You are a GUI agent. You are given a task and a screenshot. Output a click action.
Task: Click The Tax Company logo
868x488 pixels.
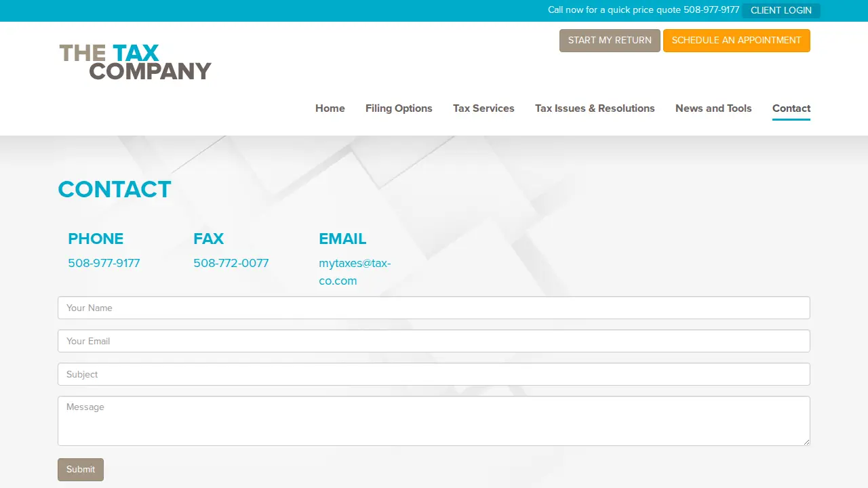pos(136,62)
